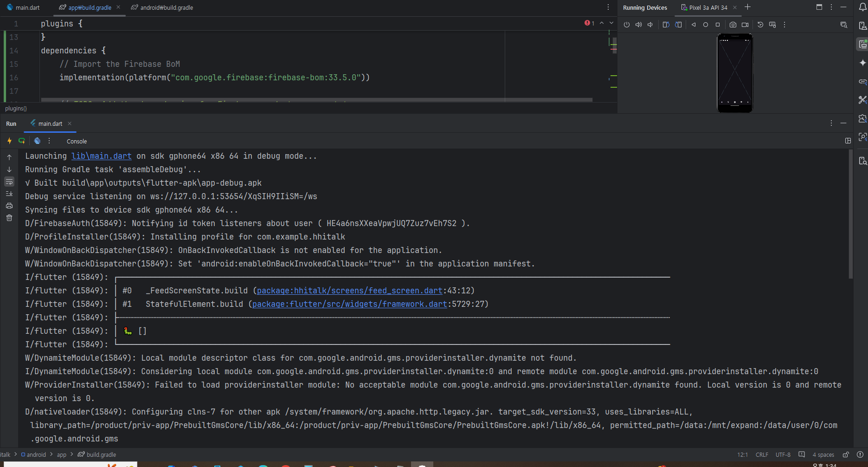This screenshot has height=467, width=868.
Task: Click the emulator Home circle button
Action: click(706, 25)
